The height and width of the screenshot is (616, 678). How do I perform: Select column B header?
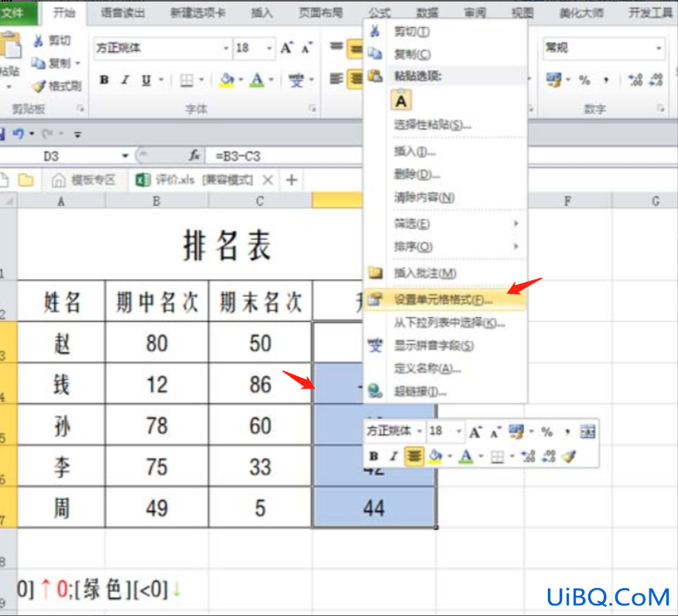click(156, 201)
